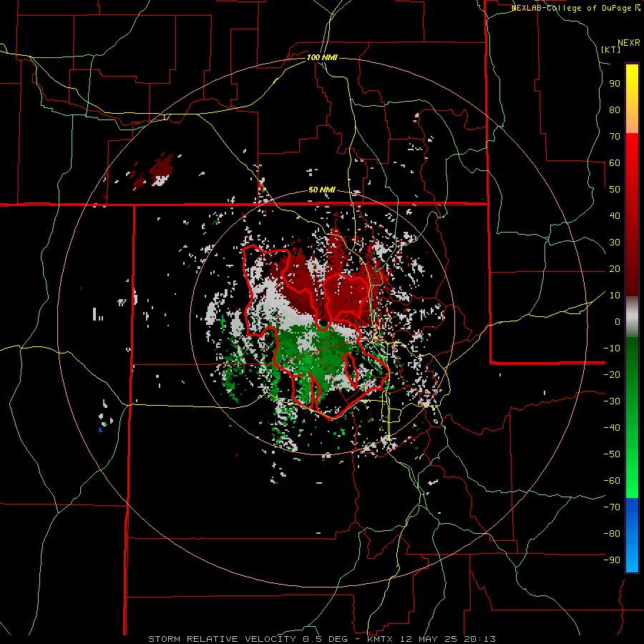The image size is (644, 644).
Task: Click the 0 value on the velocity scale
Action: click(x=618, y=321)
